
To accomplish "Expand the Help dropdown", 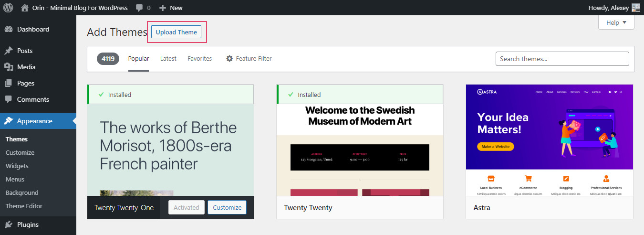I will click(x=616, y=22).
